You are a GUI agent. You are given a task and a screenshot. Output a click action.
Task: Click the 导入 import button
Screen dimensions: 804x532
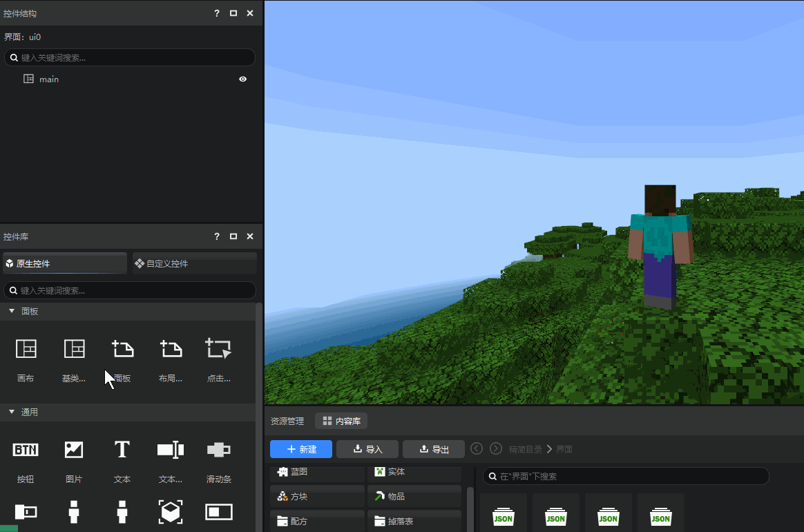click(367, 449)
